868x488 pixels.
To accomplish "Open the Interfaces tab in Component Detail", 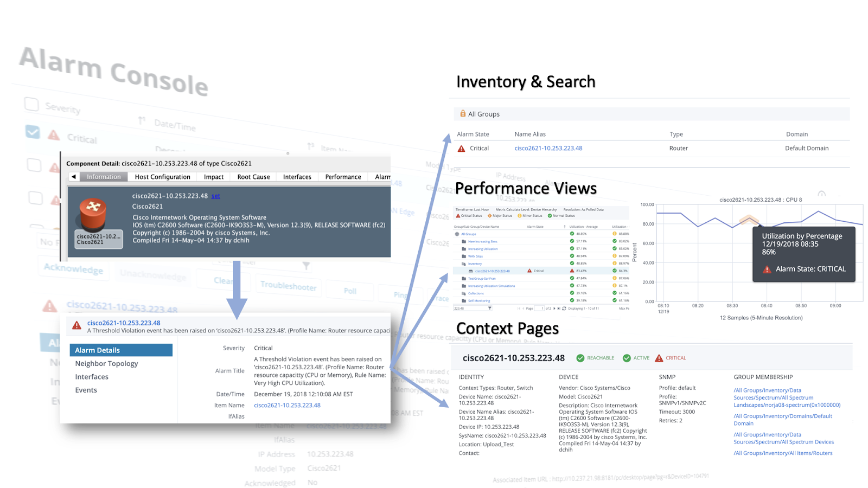I will tap(297, 177).
